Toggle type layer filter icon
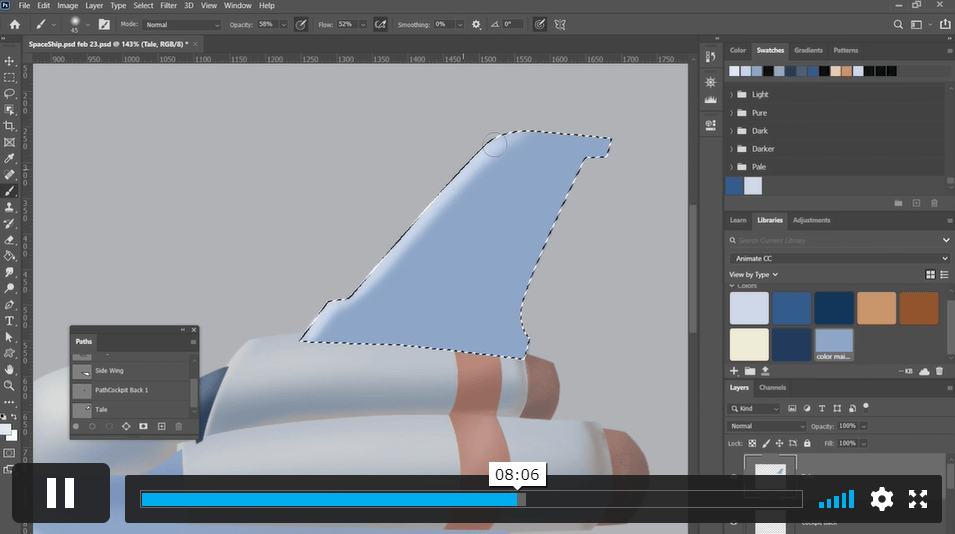This screenshot has height=534, width=955. [822, 409]
